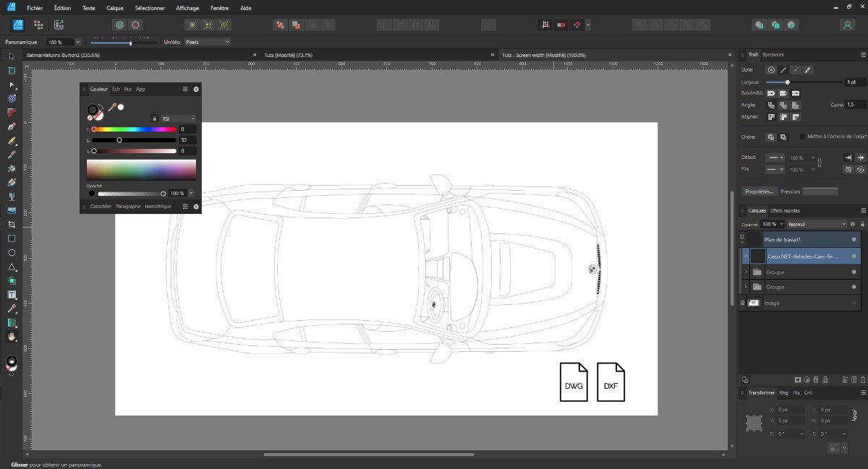The width and height of the screenshot is (868, 469).
Task: Click the Pencil tool
Action: (12, 140)
